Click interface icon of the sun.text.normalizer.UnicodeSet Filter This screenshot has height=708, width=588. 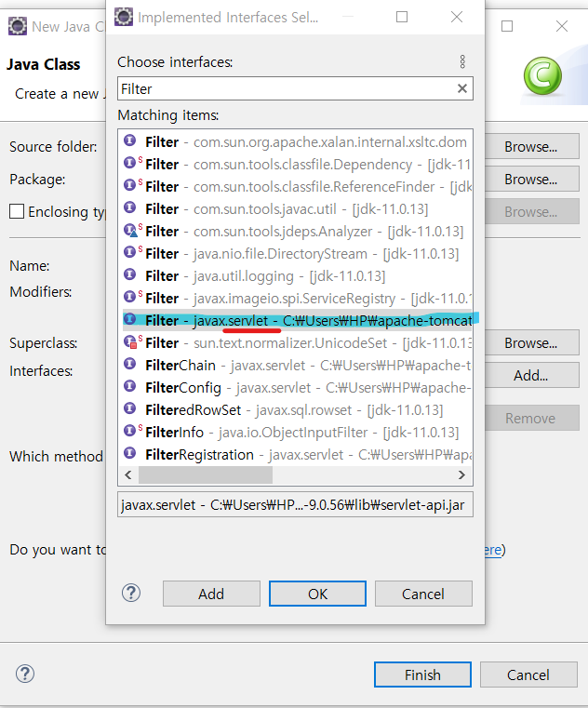tap(130, 341)
